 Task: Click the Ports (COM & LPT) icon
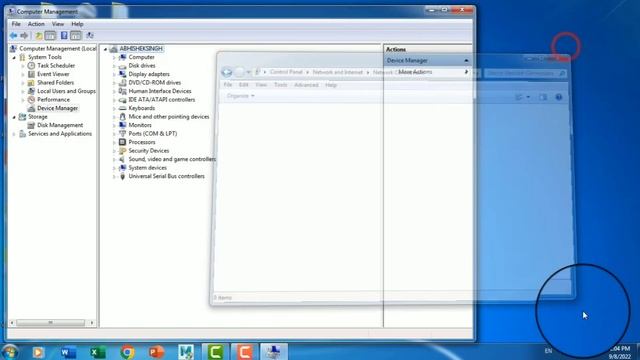point(122,133)
